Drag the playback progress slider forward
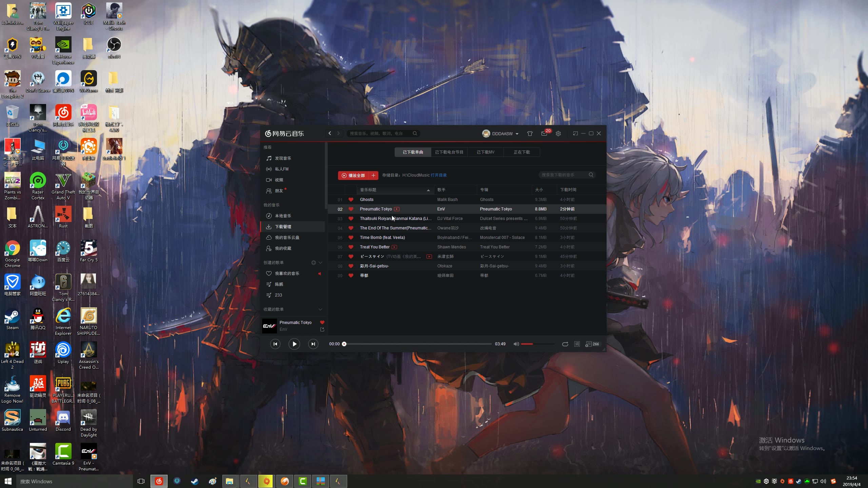868x488 pixels. coord(344,344)
